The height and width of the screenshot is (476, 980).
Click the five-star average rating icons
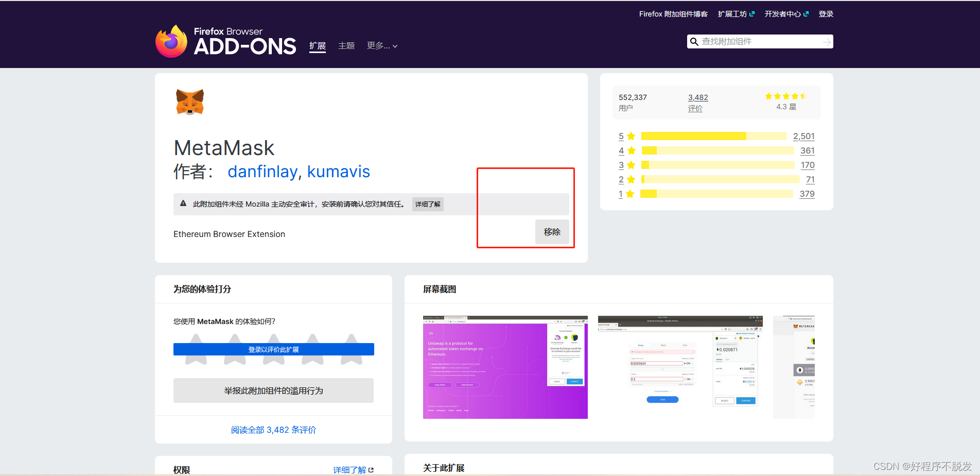tap(786, 96)
